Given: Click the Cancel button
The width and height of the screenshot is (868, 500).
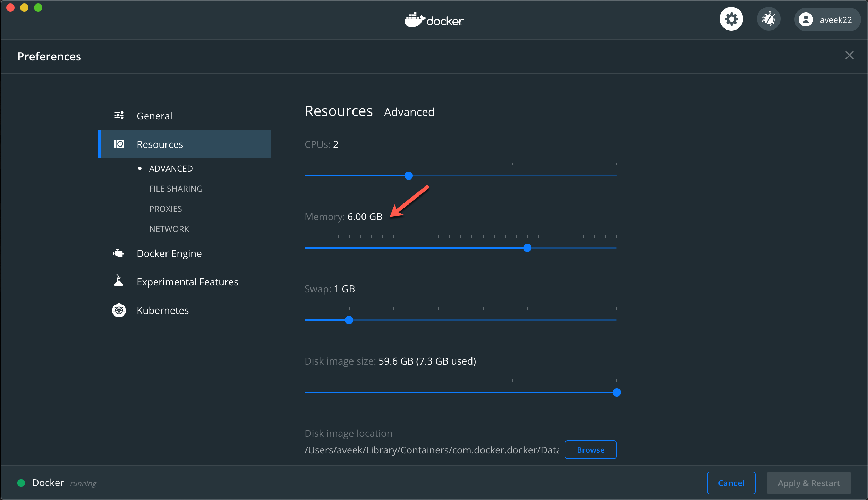Looking at the screenshot, I should (x=731, y=483).
